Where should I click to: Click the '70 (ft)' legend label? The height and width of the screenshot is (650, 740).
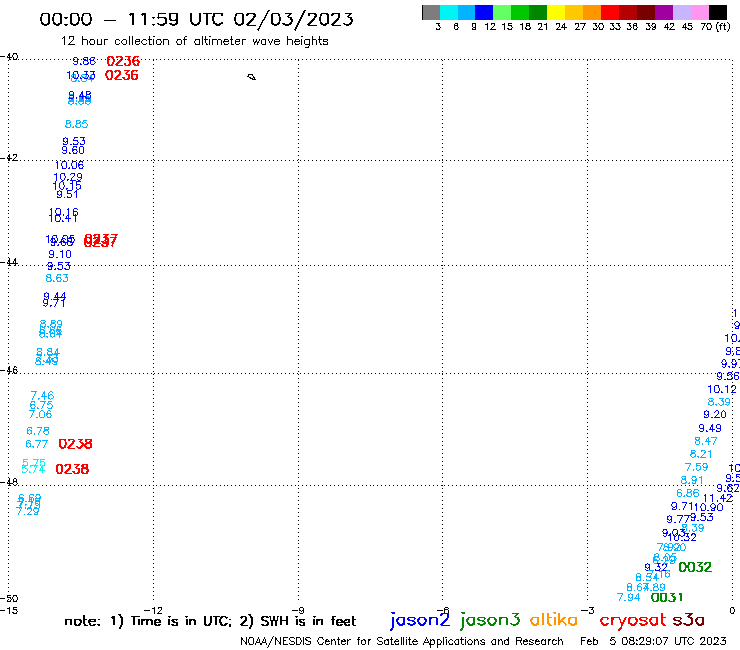[x=715, y=27]
